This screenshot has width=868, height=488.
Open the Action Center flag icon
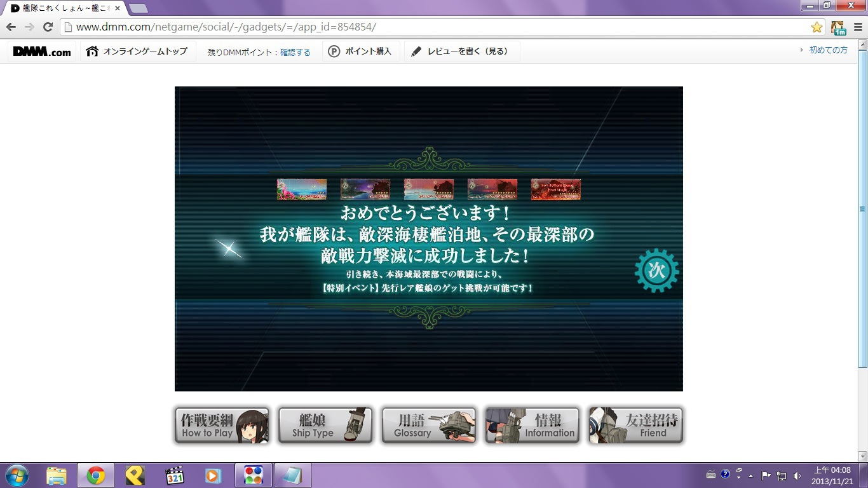[766, 475]
